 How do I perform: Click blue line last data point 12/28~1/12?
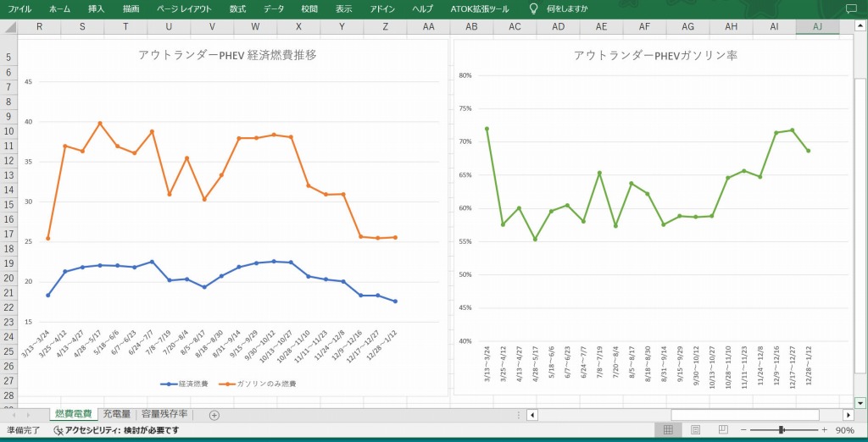pos(395,301)
